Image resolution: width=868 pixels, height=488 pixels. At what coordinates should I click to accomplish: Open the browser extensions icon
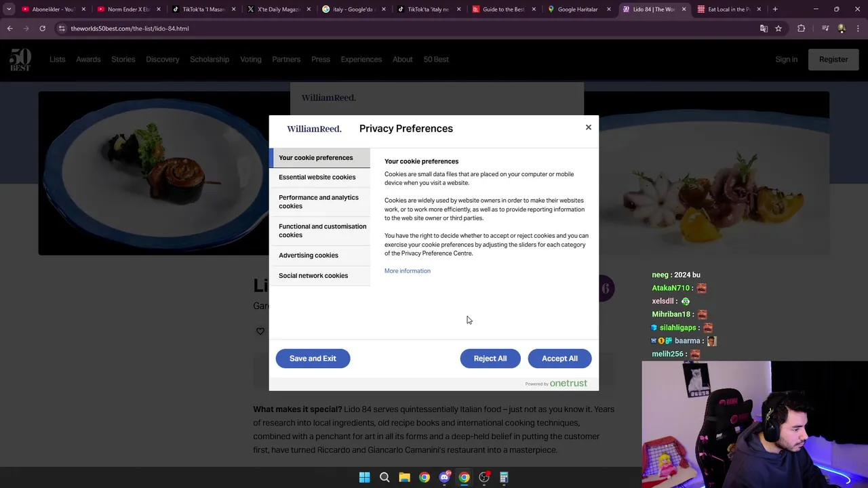(x=802, y=28)
